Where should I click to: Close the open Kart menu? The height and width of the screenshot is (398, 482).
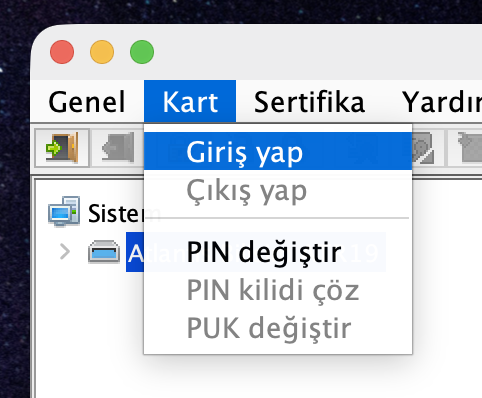(190, 102)
